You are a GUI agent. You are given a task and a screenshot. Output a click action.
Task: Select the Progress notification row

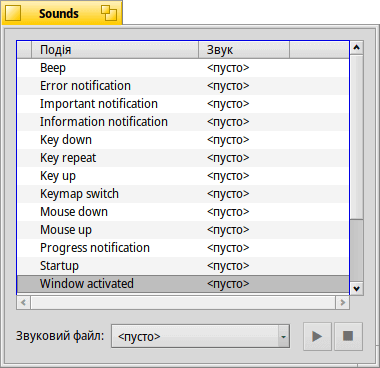click(x=183, y=248)
